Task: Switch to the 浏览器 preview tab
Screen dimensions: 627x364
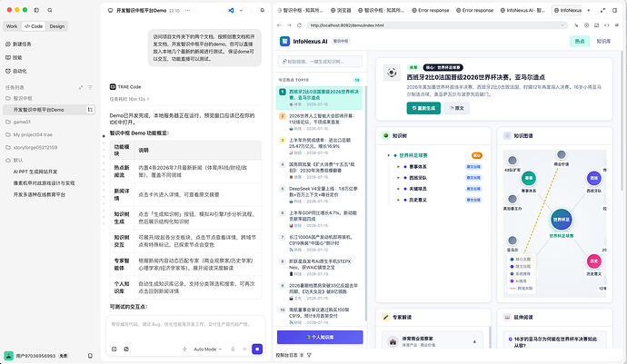Action: coord(341,10)
